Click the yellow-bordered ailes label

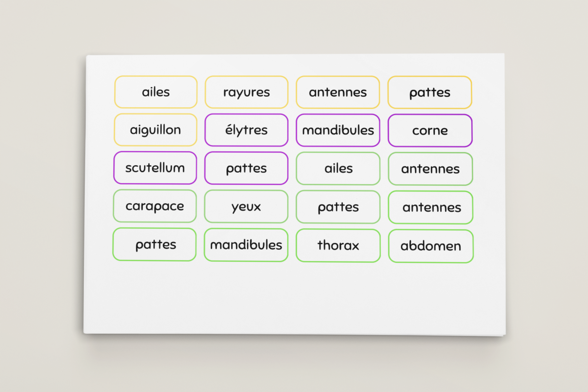pos(156,92)
